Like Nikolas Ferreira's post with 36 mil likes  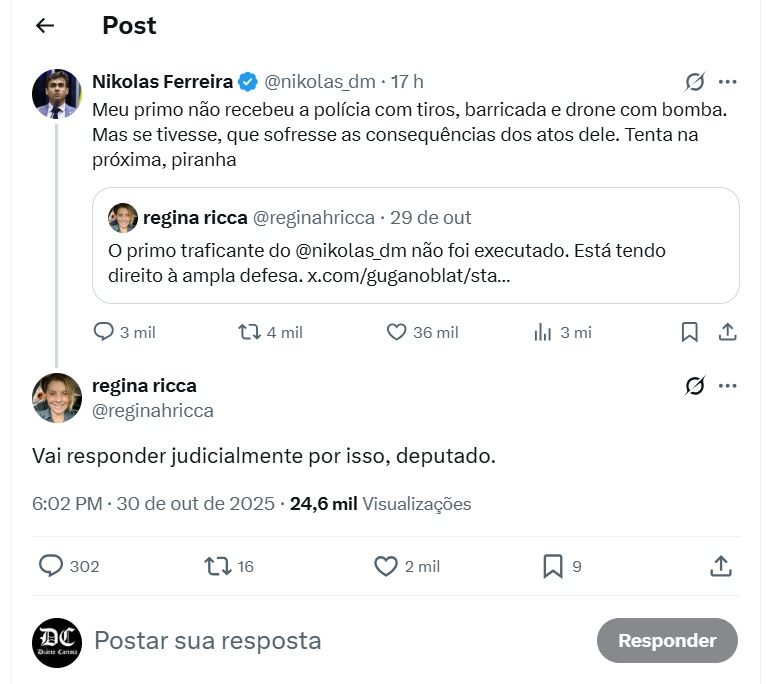pos(422,332)
